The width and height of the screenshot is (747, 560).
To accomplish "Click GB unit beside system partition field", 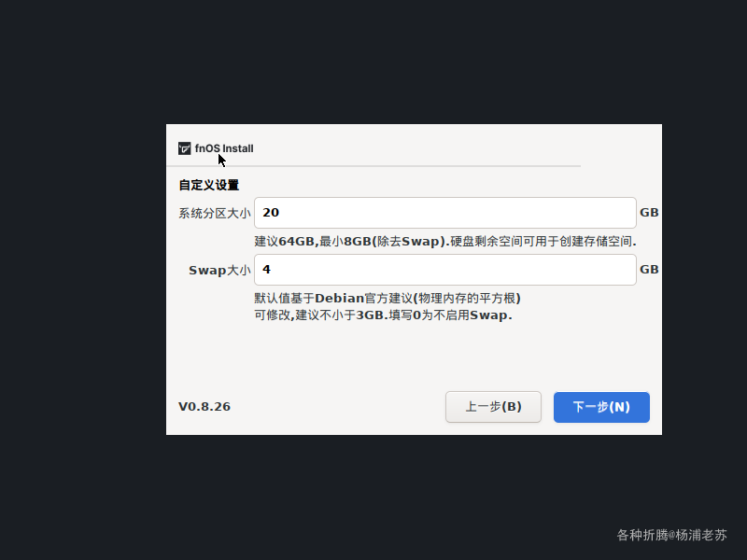I will 649,213.
